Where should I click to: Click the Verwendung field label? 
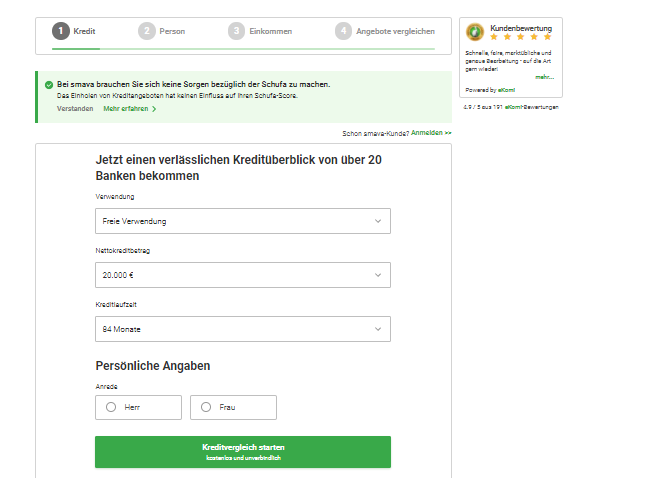click(x=115, y=197)
